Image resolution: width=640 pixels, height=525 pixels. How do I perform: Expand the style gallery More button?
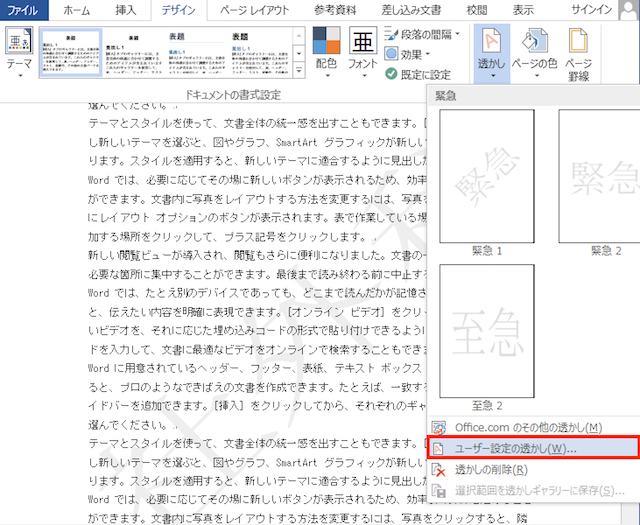299,71
